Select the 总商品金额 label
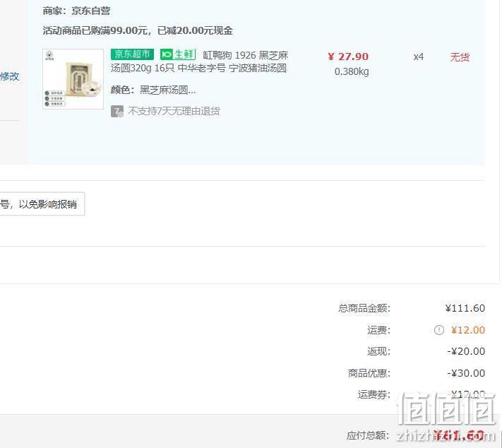 [x=364, y=308]
